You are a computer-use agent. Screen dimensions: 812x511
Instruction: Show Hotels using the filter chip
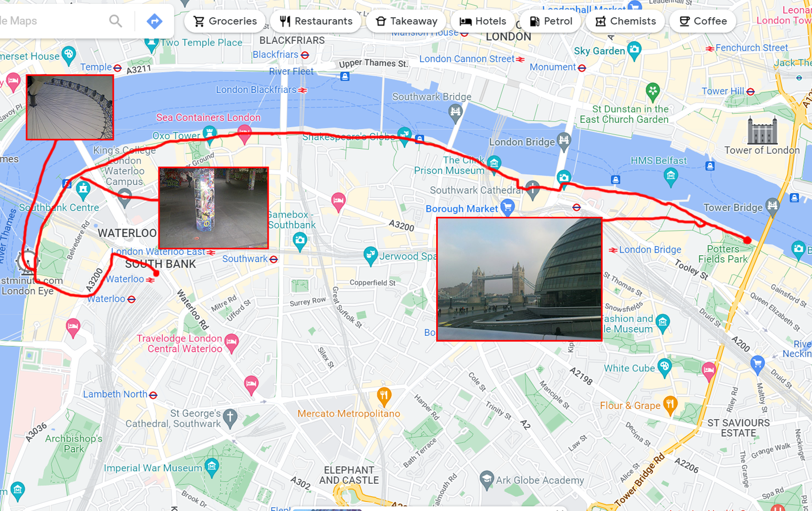point(483,21)
